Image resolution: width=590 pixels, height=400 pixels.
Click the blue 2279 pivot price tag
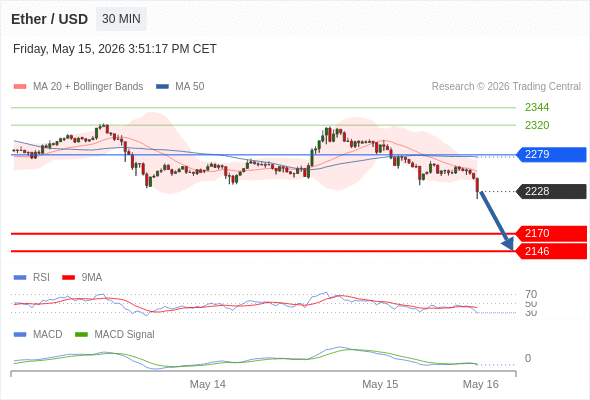551,154
